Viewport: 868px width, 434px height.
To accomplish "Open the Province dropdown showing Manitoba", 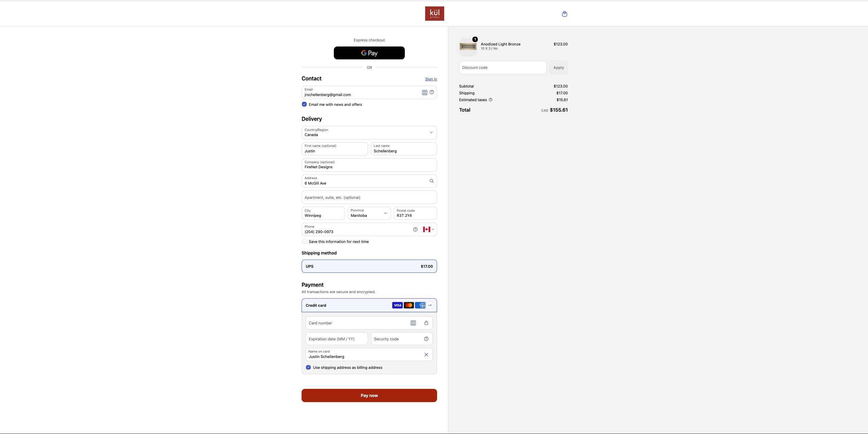I will point(369,213).
